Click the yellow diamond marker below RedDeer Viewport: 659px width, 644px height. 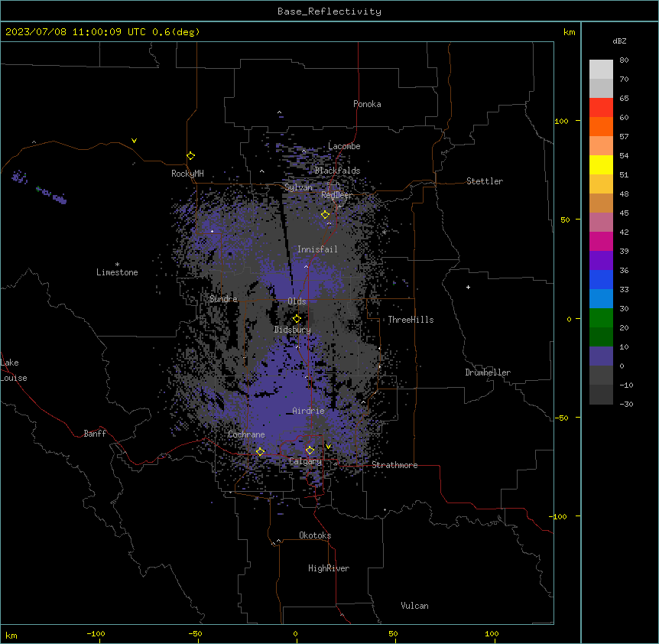(326, 214)
